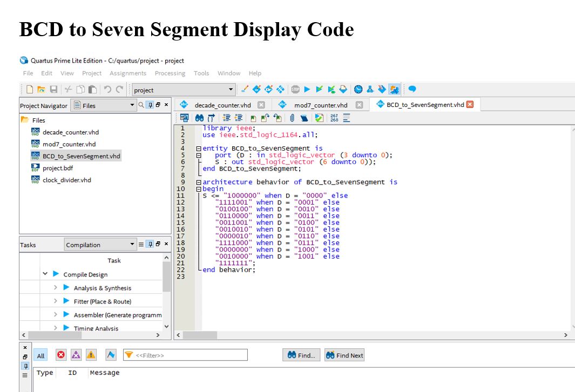Click the decrease indent editor icon
Viewport: 575px width, 392px height.
tap(239, 118)
